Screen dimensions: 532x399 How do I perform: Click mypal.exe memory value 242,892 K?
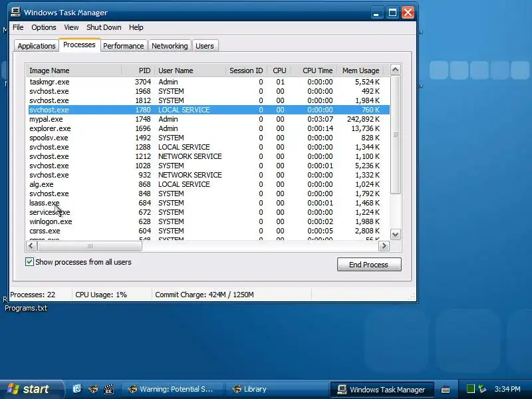[363, 119]
